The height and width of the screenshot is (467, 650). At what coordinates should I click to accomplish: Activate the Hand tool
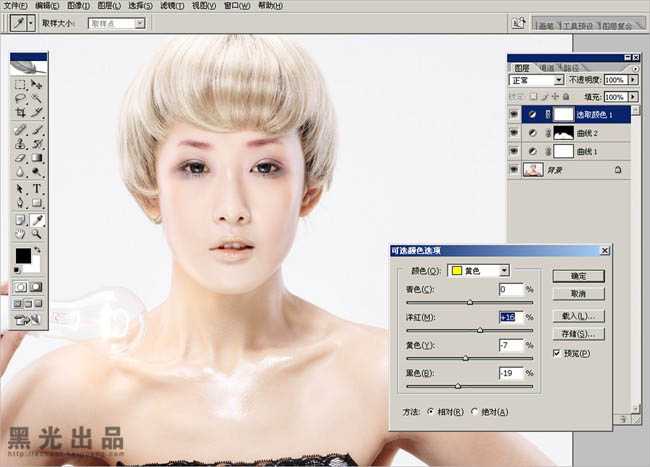tap(20, 233)
